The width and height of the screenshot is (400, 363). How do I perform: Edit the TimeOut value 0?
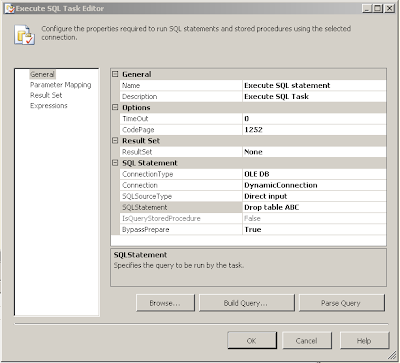tap(314, 119)
